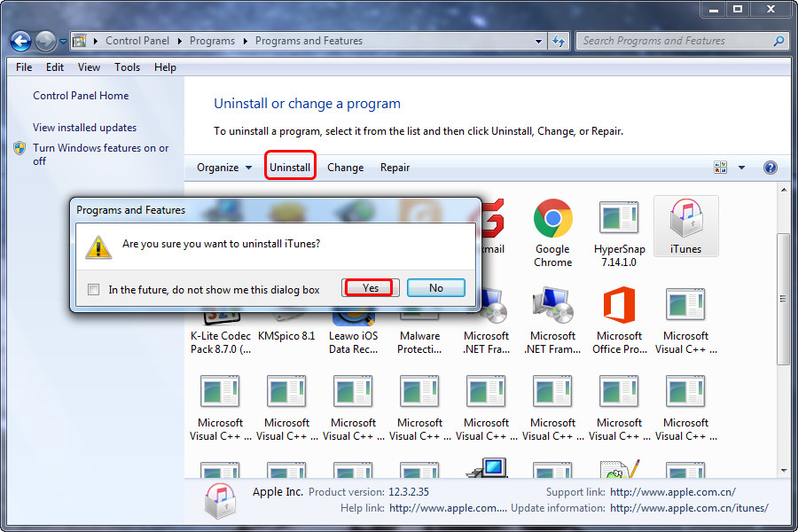
Task: Open the address bar history dropdown
Action: point(538,42)
